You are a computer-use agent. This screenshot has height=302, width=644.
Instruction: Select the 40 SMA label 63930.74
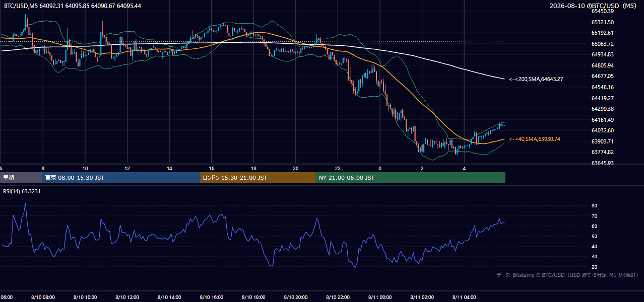click(x=534, y=139)
